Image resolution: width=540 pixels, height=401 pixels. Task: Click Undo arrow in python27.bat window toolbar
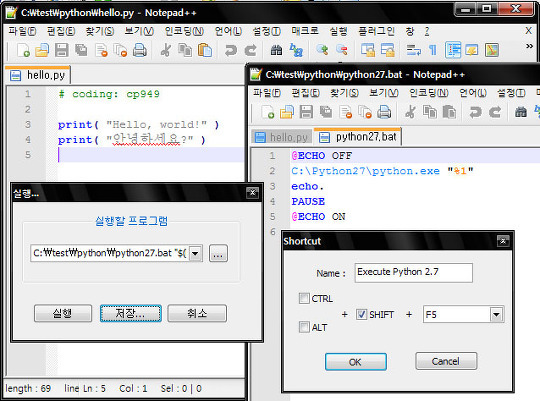pos(475,112)
